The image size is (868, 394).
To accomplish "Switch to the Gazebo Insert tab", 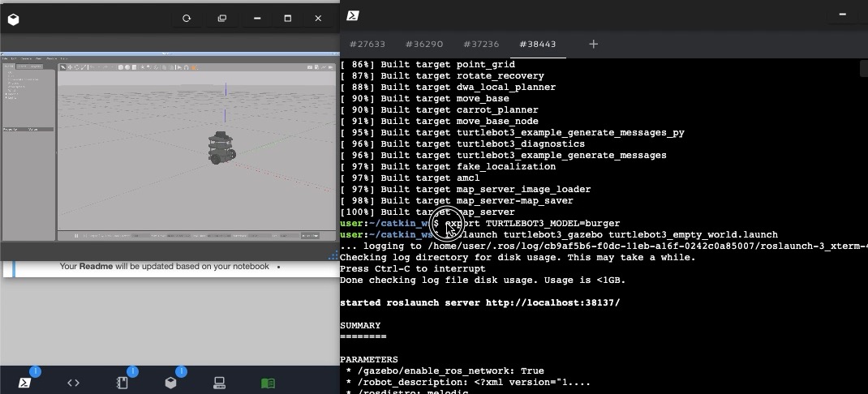I will pos(23,66).
